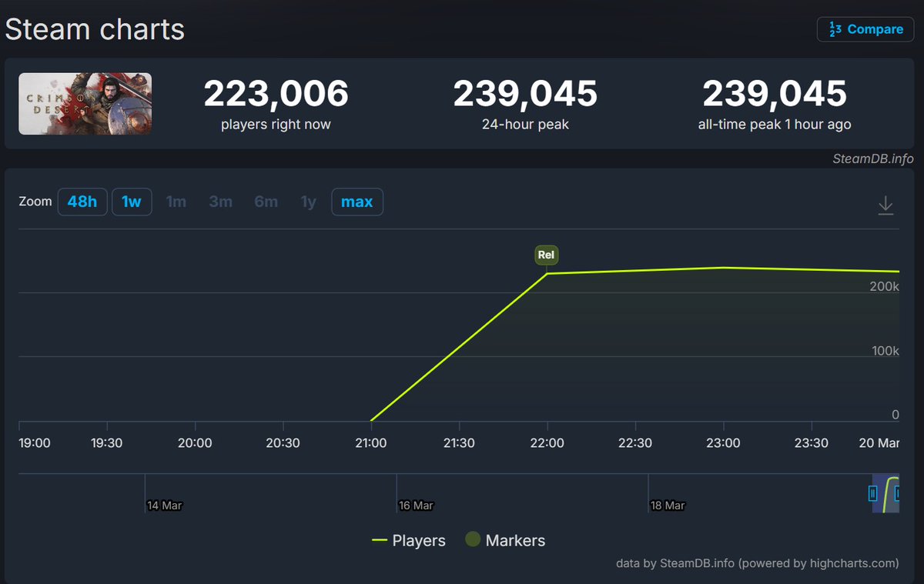Click the Compare button
Screen dimensions: 924x584
[865, 29]
